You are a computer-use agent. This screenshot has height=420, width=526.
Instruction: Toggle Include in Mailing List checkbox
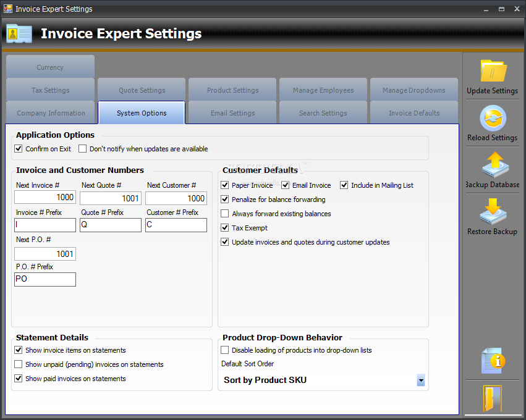(x=344, y=185)
